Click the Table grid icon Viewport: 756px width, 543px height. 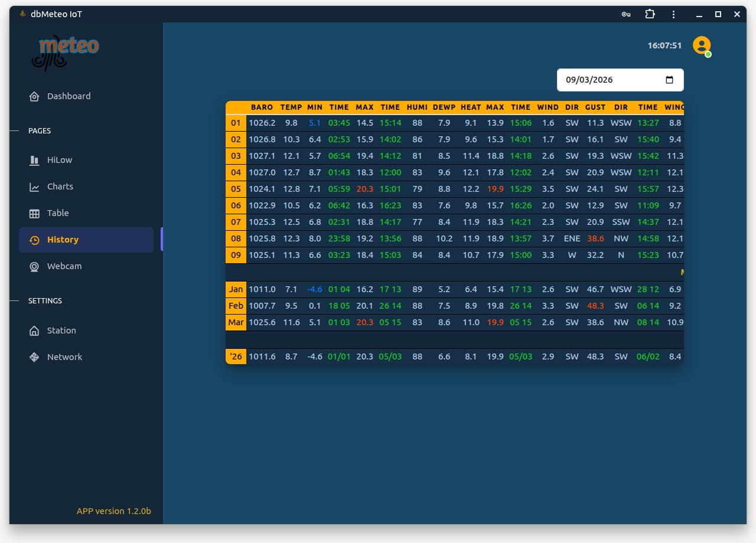click(x=34, y=213)
